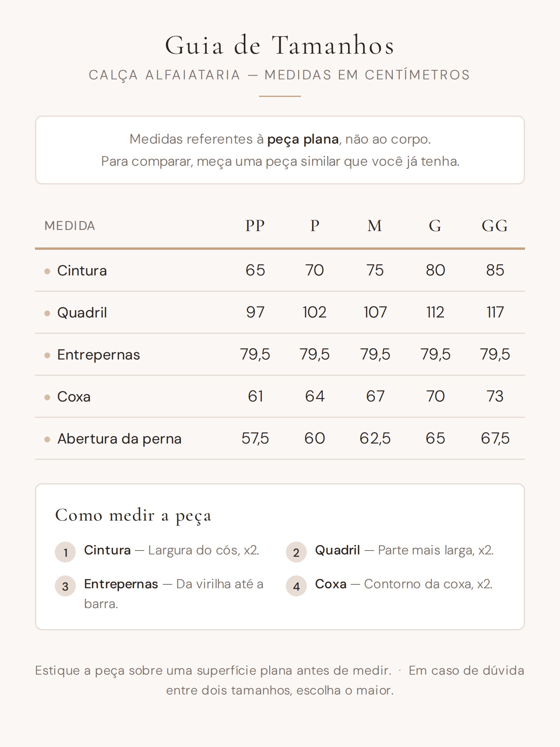Click the Abertura da perna value for GG
This screenshot has width=560, height=747.
tap(495, 438)
